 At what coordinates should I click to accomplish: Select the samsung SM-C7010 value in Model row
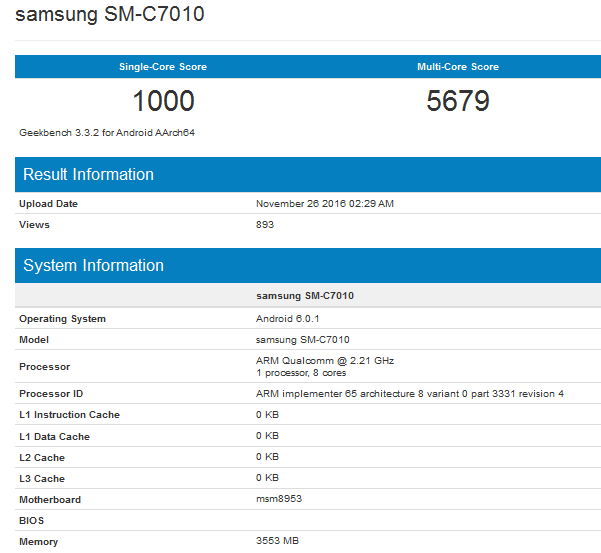(x=303, y=340)
